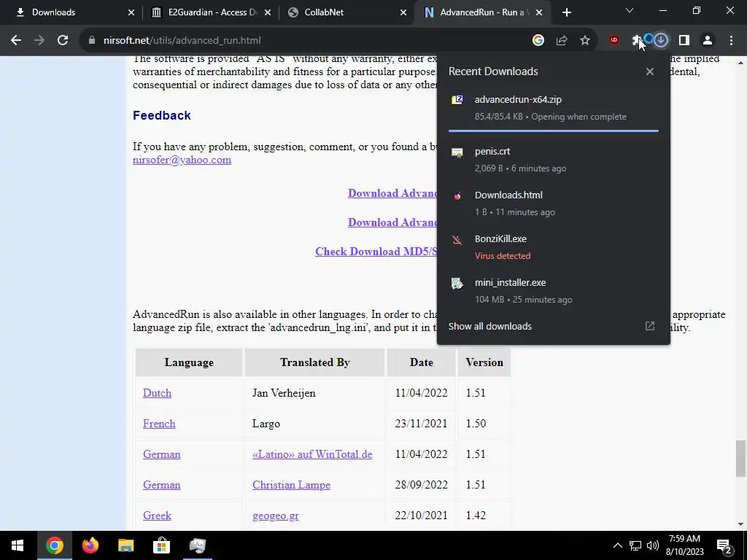
Task: Go back to the previous page
Action: pyautogui.click(x=16, y=41)
